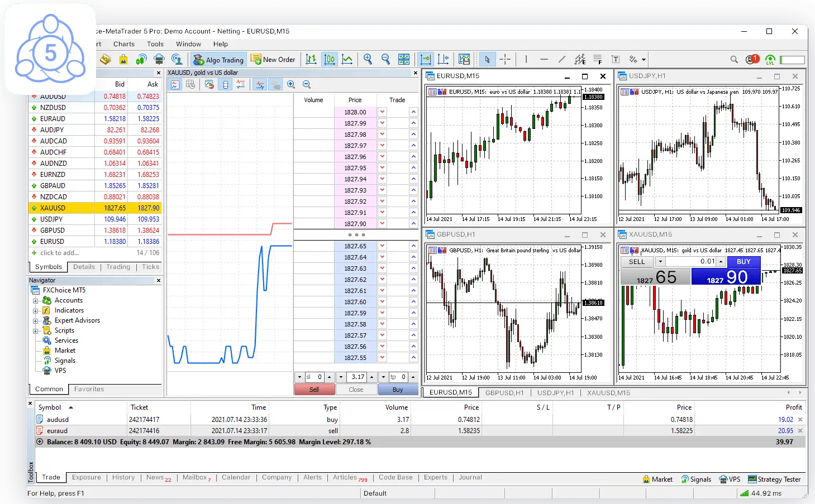Open the Window menu
This screenshot has width=815, height=504.
point(189,44)
